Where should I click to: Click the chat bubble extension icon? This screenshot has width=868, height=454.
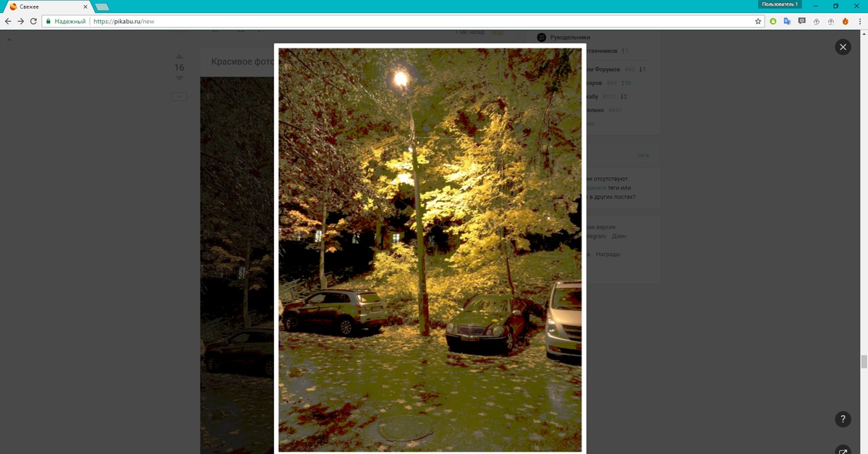pos(801,22)
